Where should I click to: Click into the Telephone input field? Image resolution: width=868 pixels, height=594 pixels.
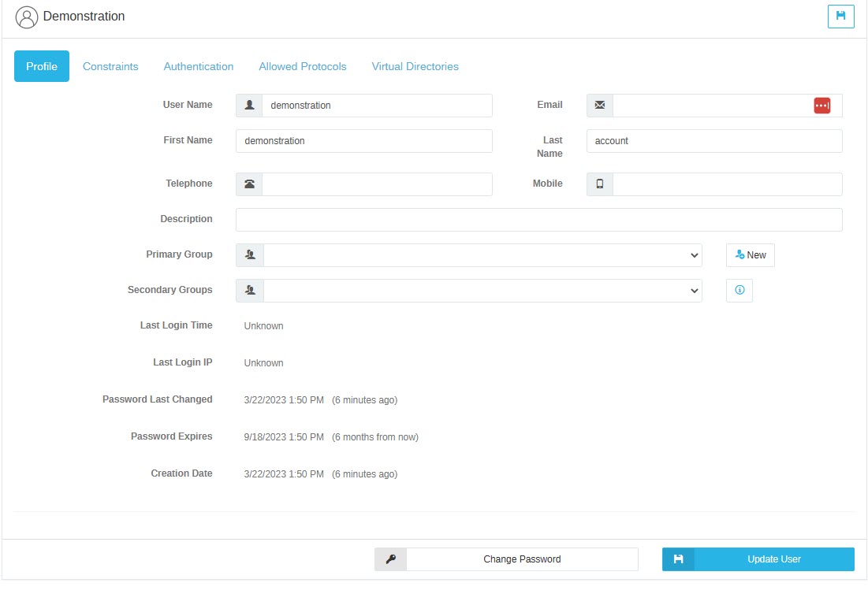[x=377, y=184]
